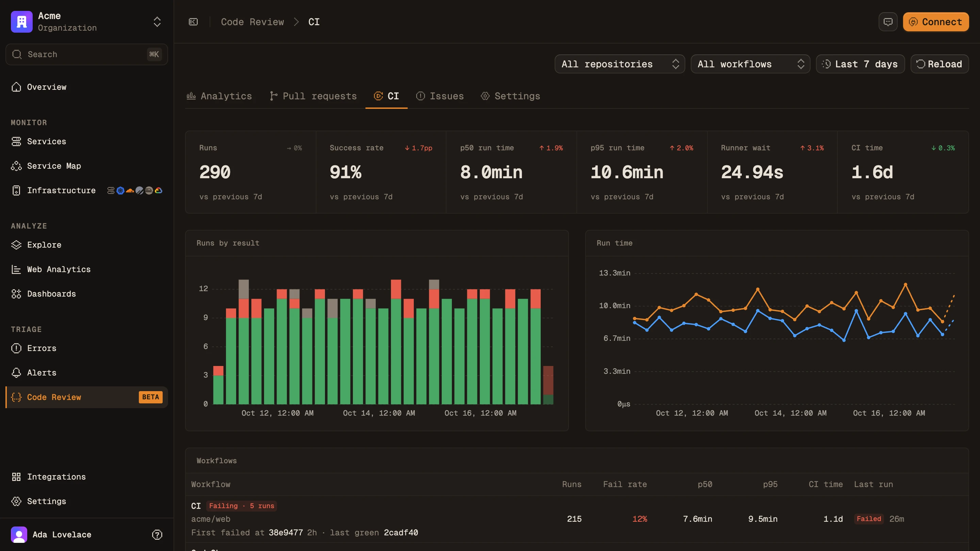Open commit 38e9477 link
Image resolution: width=980 pixels, height=551 pixels.
click(x=286, y=533)
